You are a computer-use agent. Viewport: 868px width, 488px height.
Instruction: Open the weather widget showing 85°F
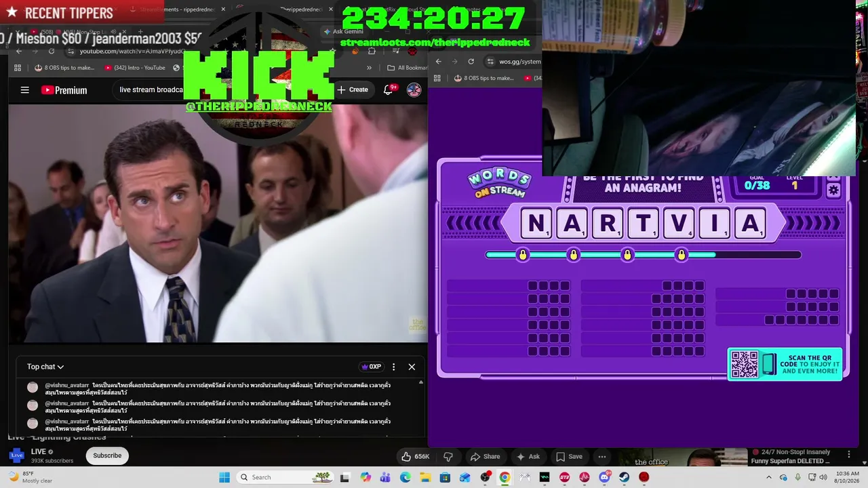point(31,477)
